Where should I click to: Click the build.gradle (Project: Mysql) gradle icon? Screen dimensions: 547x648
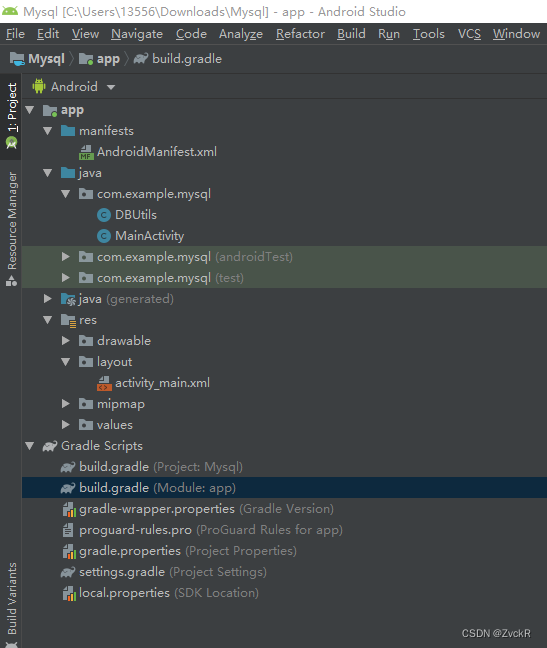[68, 467]
